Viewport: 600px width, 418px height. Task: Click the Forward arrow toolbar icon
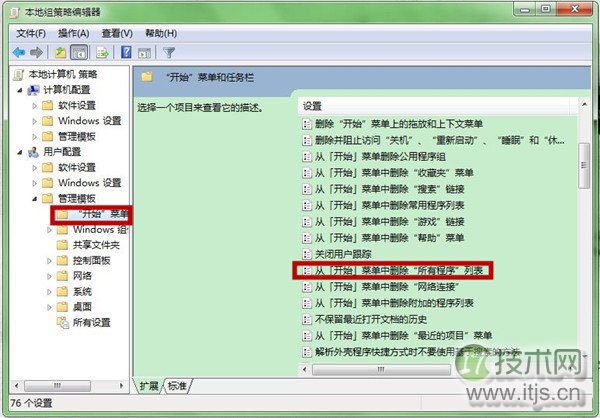tap(36, 52)
